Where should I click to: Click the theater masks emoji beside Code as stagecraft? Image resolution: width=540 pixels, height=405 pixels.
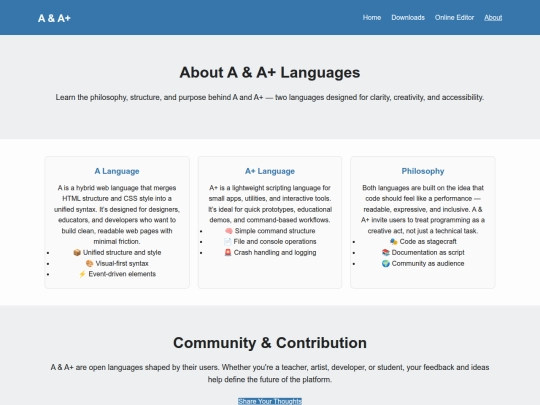[394, 242]
